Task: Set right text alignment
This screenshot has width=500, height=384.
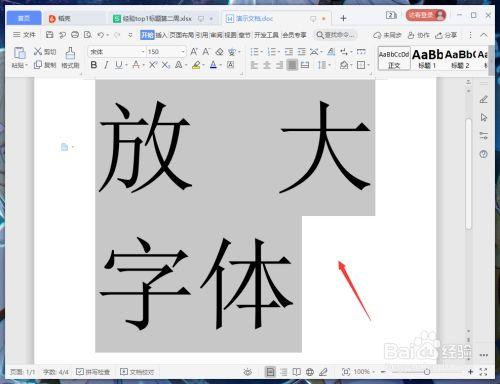Action: tap(279, 65)
